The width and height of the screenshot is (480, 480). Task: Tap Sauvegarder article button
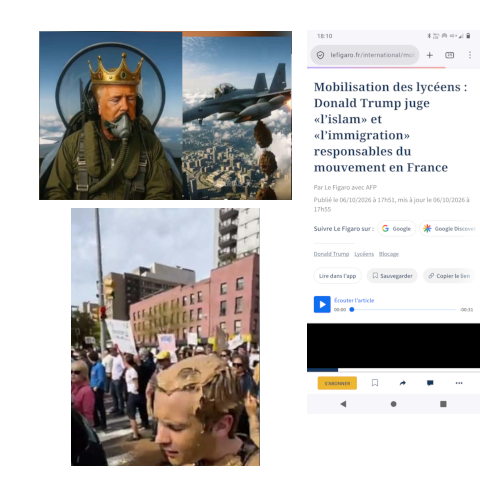pyautogui.click(x=392, y=276)
